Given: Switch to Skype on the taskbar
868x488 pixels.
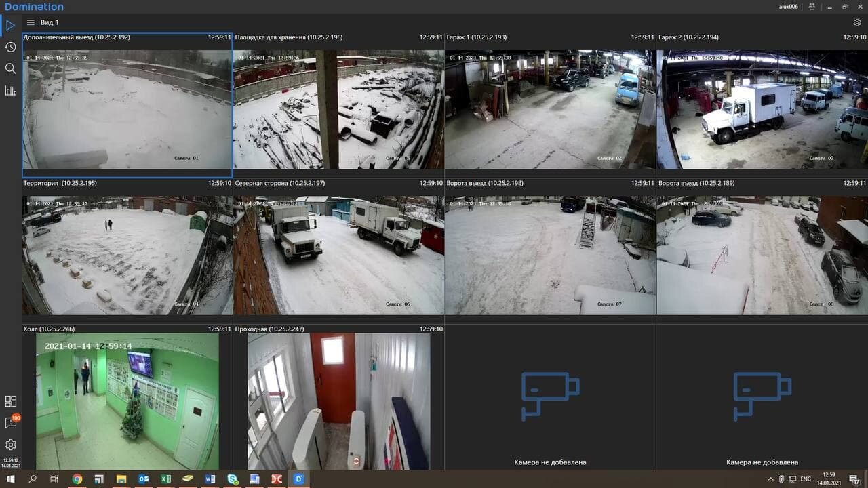Looking at the screenshot, I should (x=233, y=479).
